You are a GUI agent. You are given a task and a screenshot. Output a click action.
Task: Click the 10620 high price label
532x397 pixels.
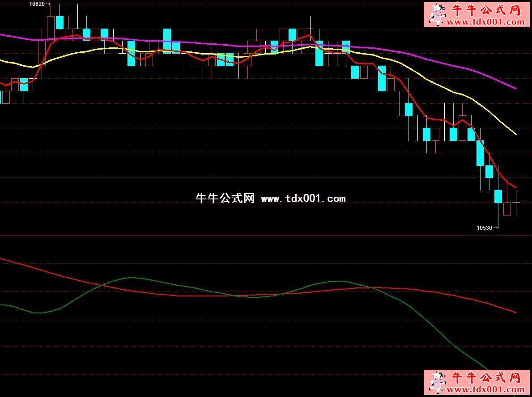tap(37, 4)
